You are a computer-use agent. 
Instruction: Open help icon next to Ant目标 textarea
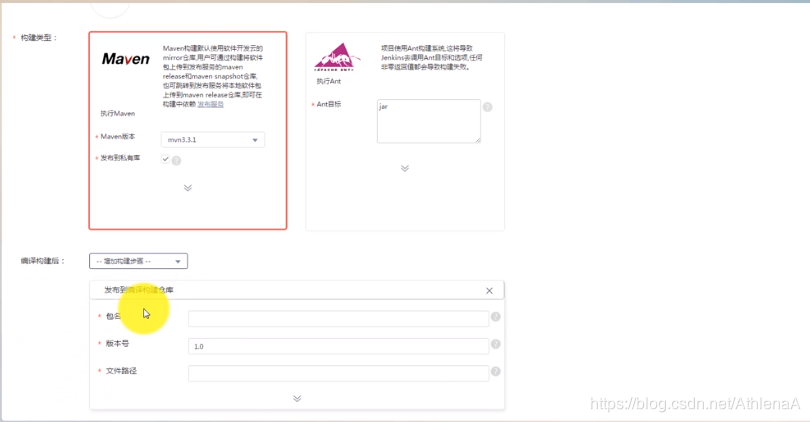pos(487,107)
